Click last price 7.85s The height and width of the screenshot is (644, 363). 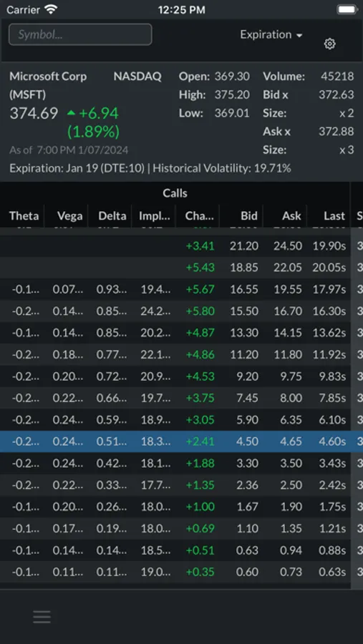(331, 399)
